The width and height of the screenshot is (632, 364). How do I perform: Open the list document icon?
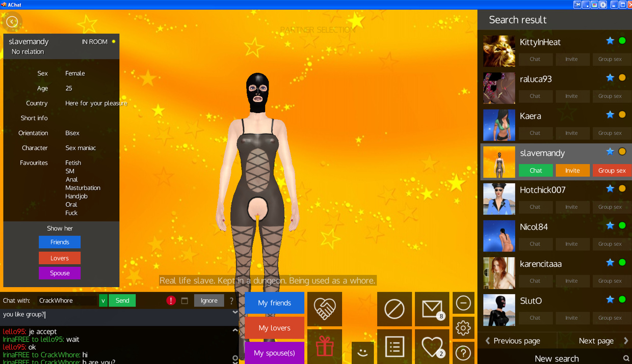[394, 347]
